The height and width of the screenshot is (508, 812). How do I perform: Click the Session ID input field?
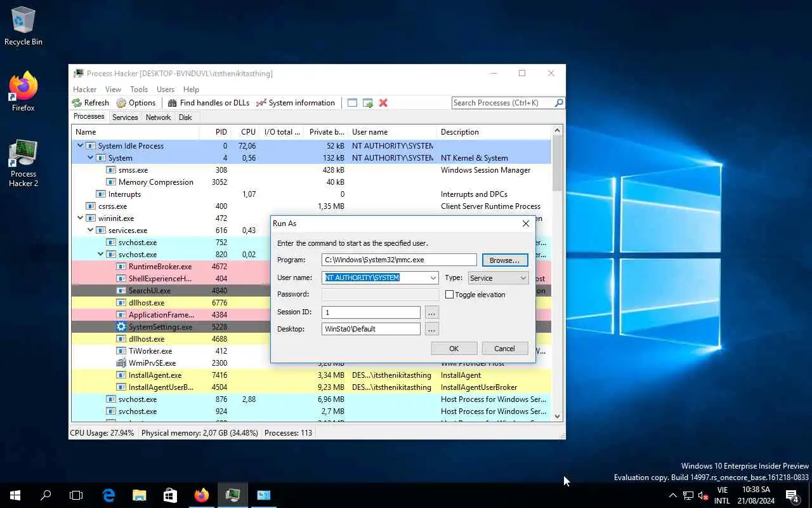point(371,312)
